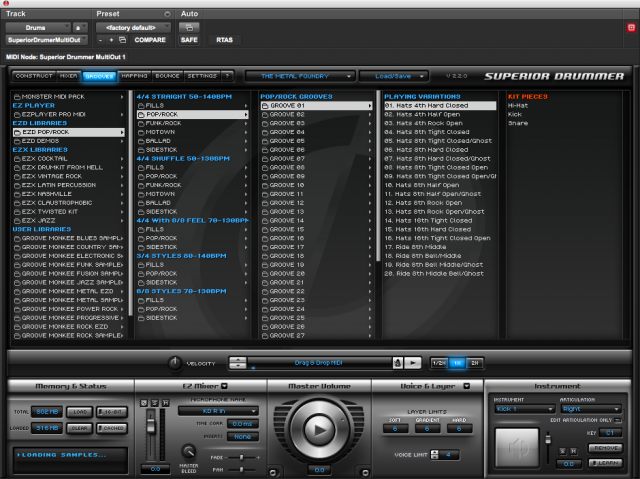Switch to the Grooves tab
The image size is (640, 479).
point(100,76)
